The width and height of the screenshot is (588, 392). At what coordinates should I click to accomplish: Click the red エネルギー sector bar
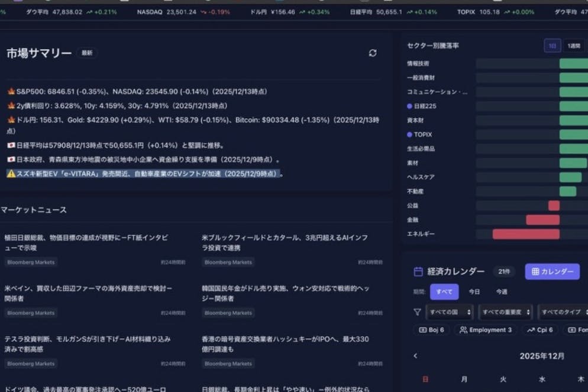pyautogui.click(x=525, y=234)
